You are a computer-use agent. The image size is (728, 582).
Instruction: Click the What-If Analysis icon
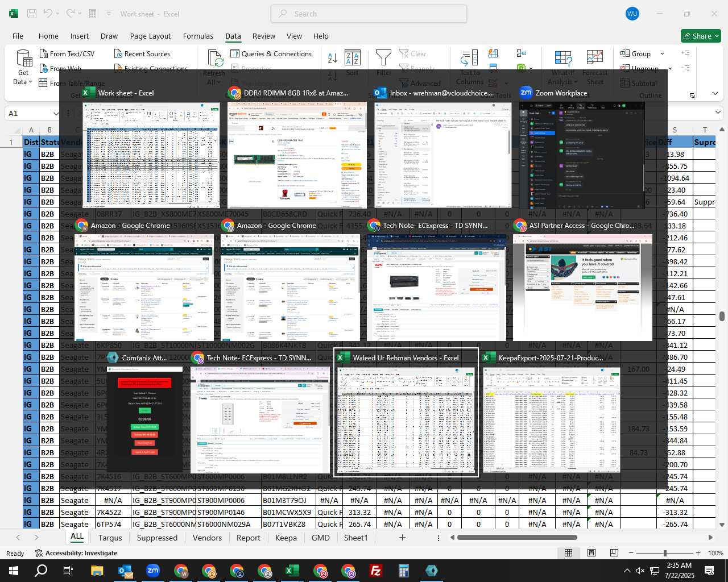click(x=563, y=58)
